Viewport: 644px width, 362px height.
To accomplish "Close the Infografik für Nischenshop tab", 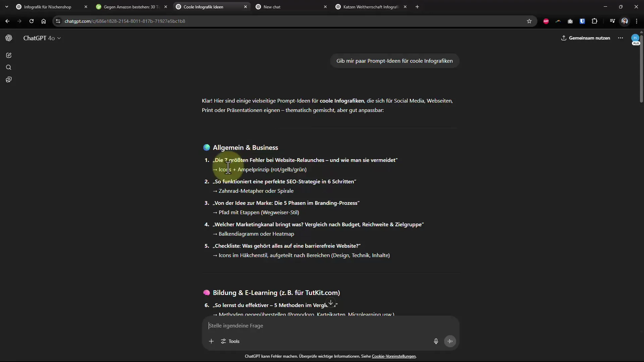I will tap(86, 7).
